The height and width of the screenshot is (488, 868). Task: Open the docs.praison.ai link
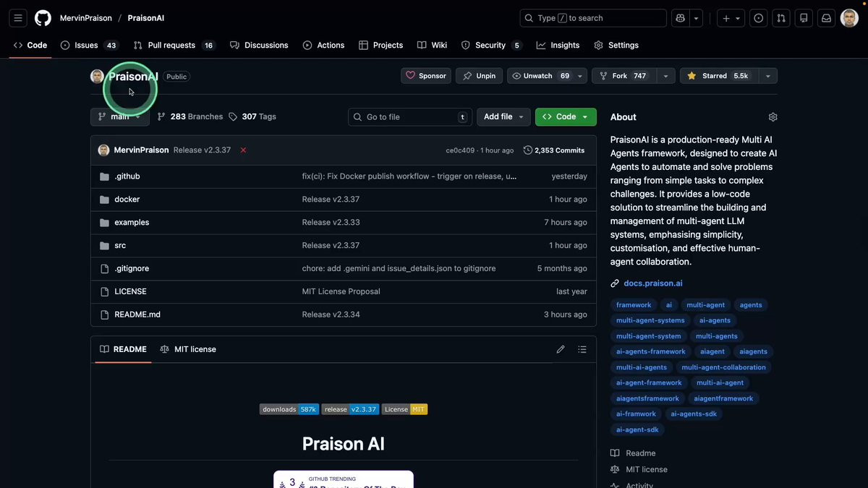[x=653, y=283]
